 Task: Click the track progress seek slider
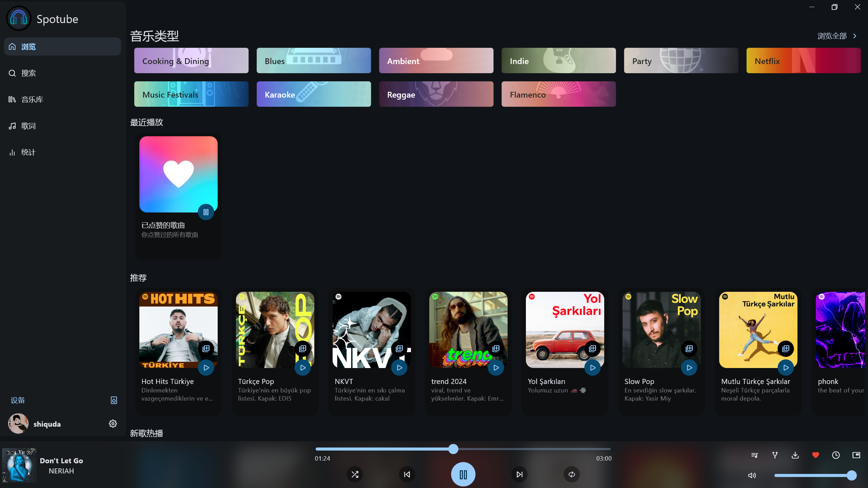(463, 449)
